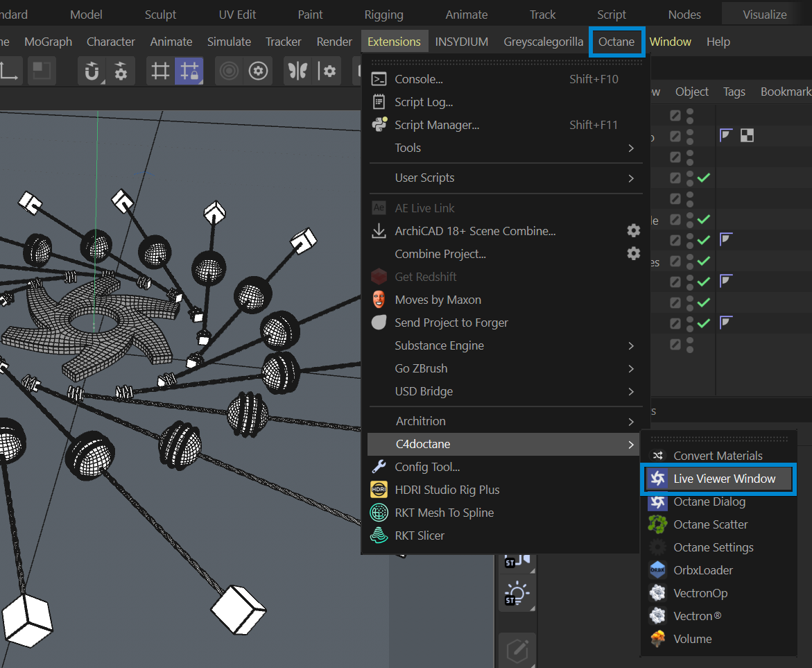812x668 pixels.
Task: Click gear next to ArchiCAD Scene Combine
Action: [x=633, y=231]
